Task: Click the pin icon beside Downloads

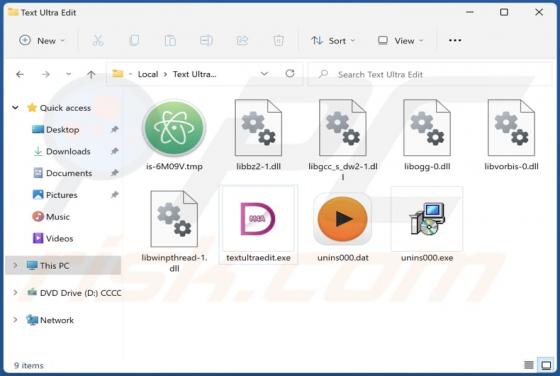Action: click(114, 151)
